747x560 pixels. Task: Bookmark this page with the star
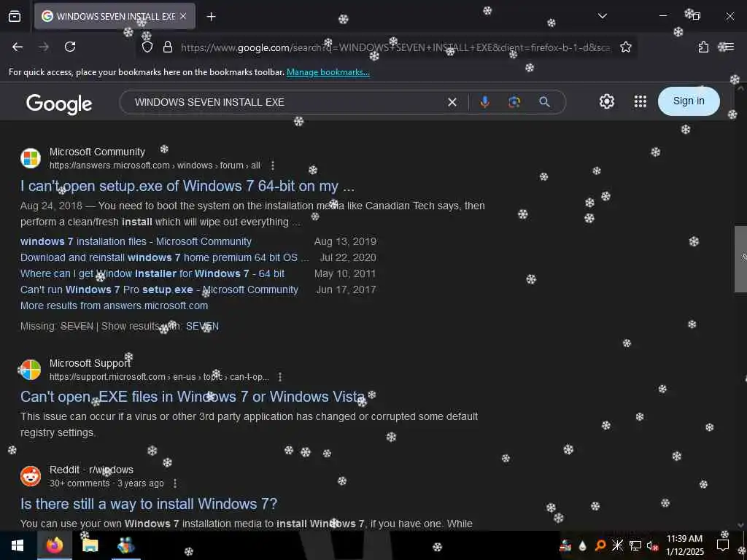[625, 47]
